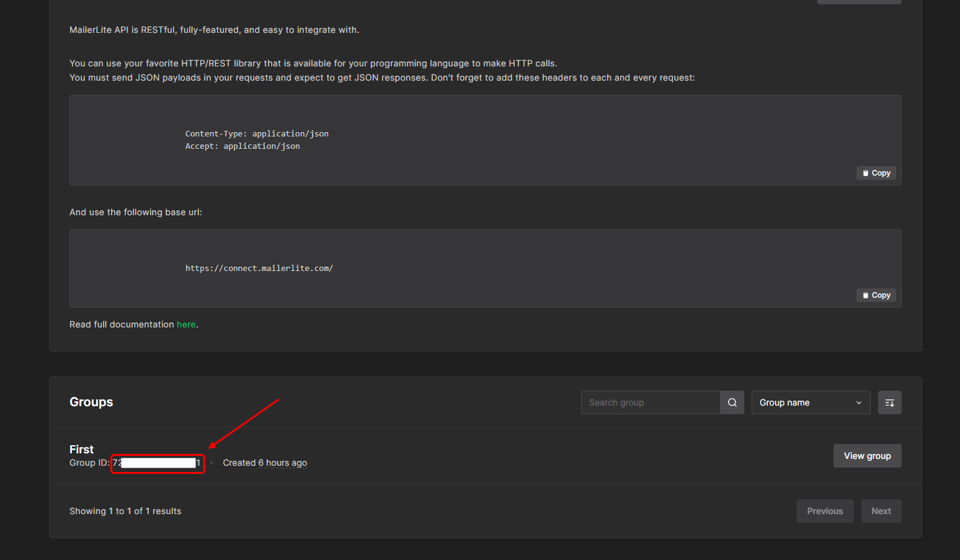Open the Group name sort dropdown

pos(811,402)
